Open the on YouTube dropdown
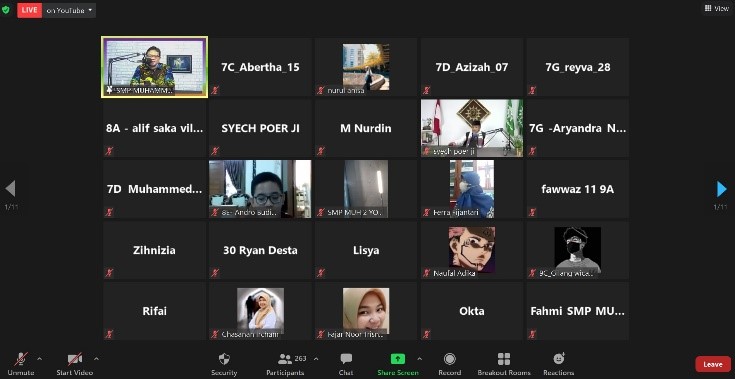The image size is (735, 379). (69, 10)
